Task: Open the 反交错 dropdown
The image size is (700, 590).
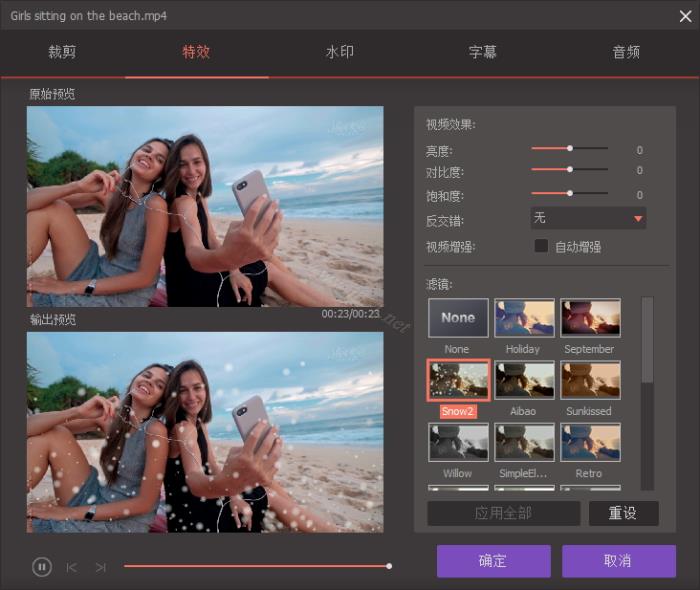Action: click(x=588, y=218)
